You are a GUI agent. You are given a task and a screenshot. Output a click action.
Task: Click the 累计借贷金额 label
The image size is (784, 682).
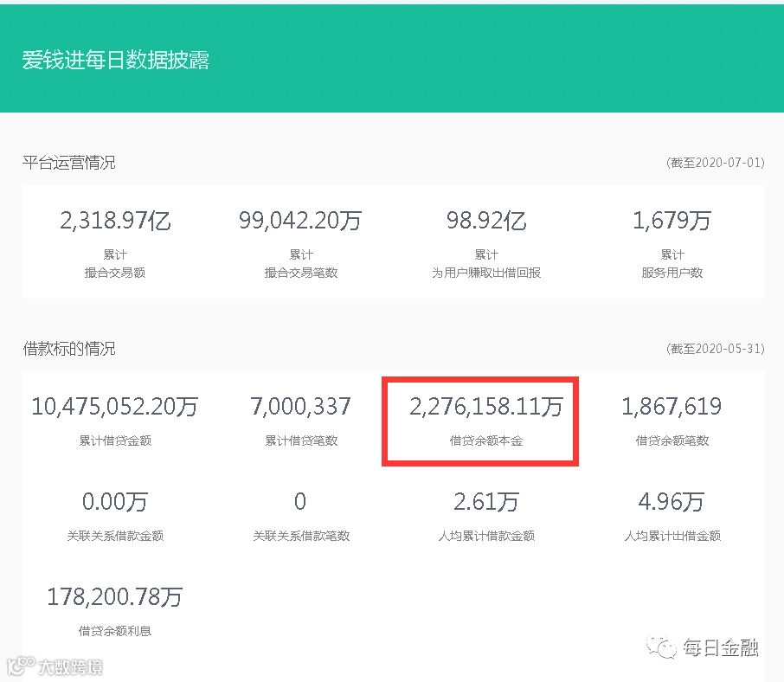click(115, 441)
